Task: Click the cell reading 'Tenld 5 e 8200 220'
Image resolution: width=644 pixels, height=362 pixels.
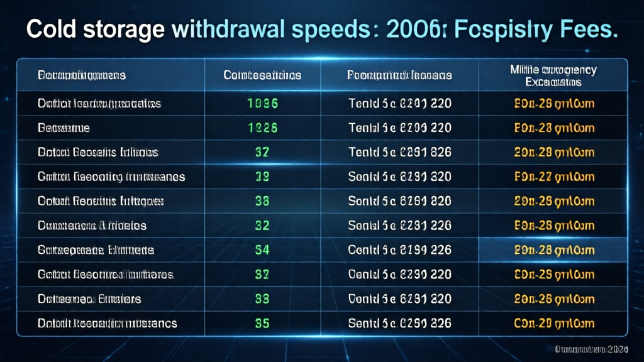Action: pos(399,128)
